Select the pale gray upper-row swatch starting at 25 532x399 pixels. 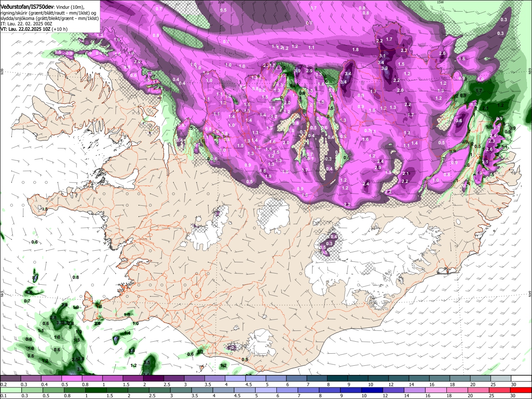pyautogui.click(x=501, y=379)
